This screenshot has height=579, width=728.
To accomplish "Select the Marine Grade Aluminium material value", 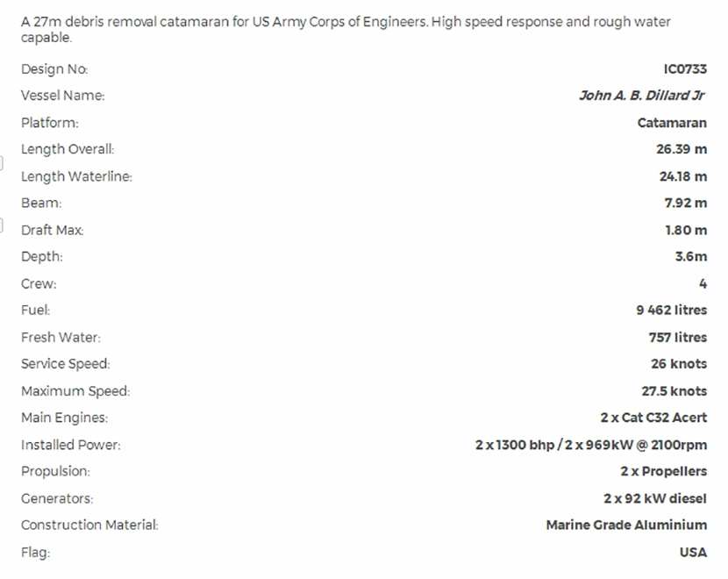I will [x=625, y=525].
